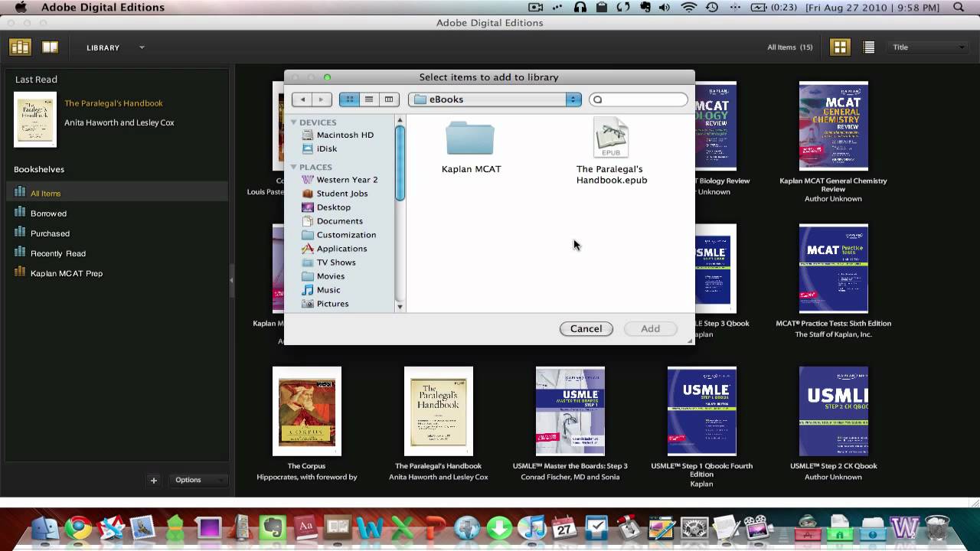
Task: Select the Kaplan MCAT folder icon
Action: click(470, 138)
